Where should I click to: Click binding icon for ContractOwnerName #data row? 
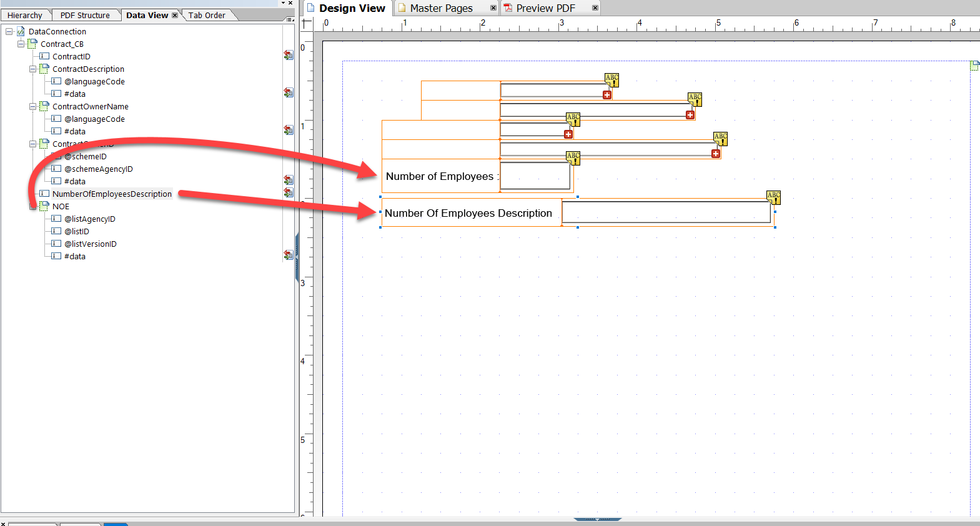(x=289, y=130)
